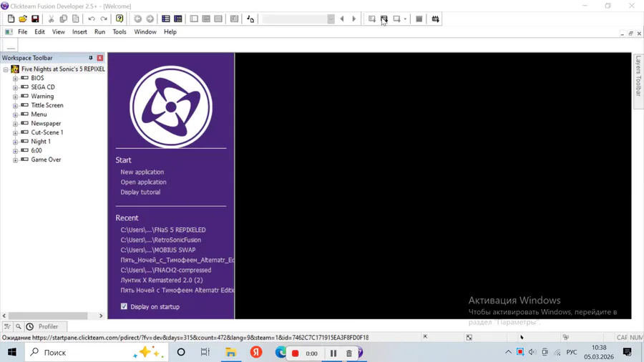The width and height of the screenshot is (644, 362).
Task: Click the Open folder toolbar icon
Action: point(23,19)
